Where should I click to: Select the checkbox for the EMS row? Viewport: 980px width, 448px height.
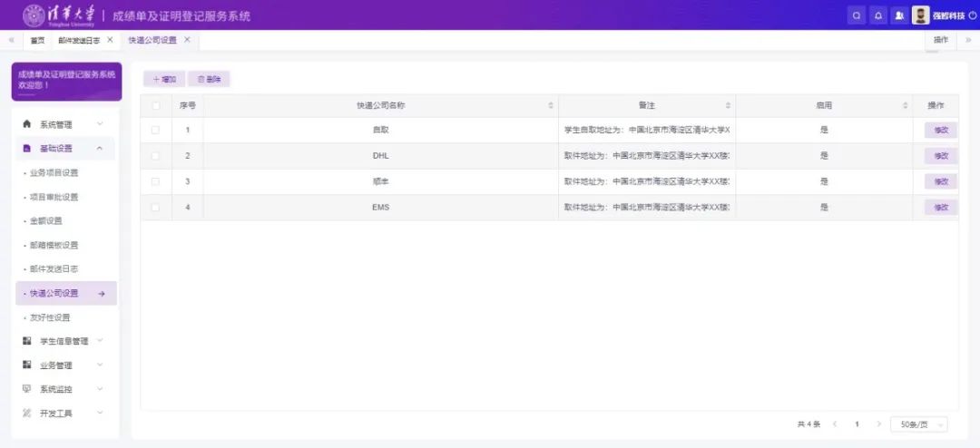[x=155, y=208]
